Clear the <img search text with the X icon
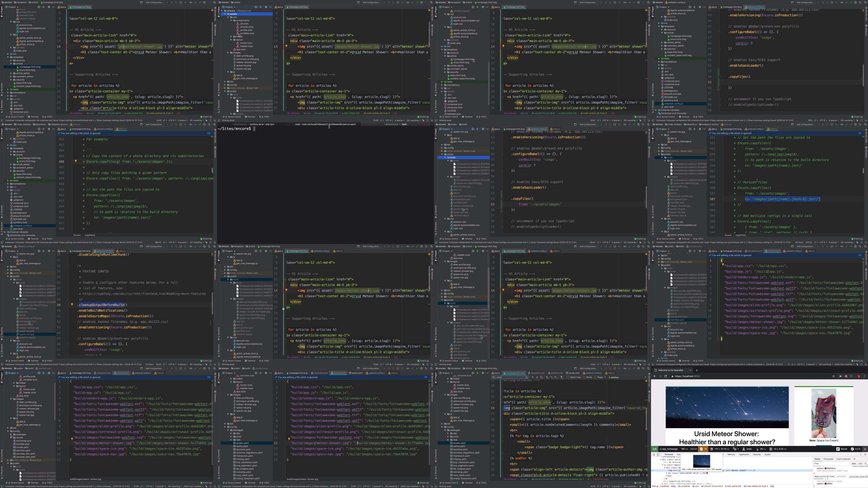 click(x=527, y=377)
